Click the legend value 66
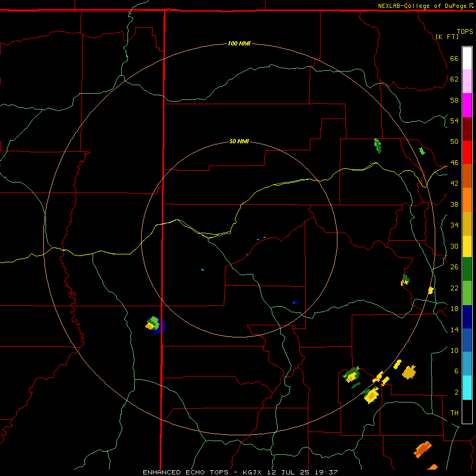Viewport: 476px width, 476px height. click(x=454, y=59)
